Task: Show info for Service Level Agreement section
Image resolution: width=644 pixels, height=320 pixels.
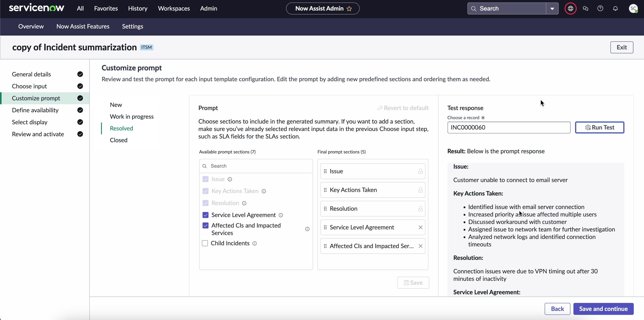Action: click(x=281, y=215)
